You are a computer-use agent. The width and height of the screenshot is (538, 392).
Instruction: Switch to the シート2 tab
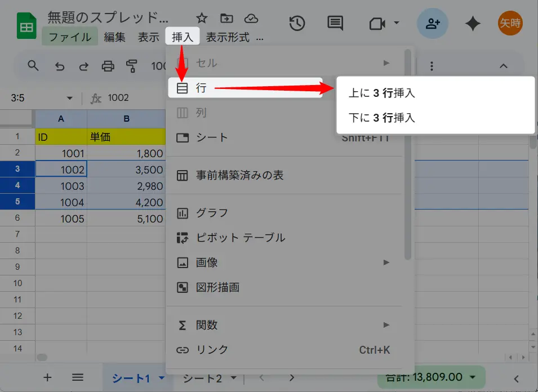tap(203, 378)
